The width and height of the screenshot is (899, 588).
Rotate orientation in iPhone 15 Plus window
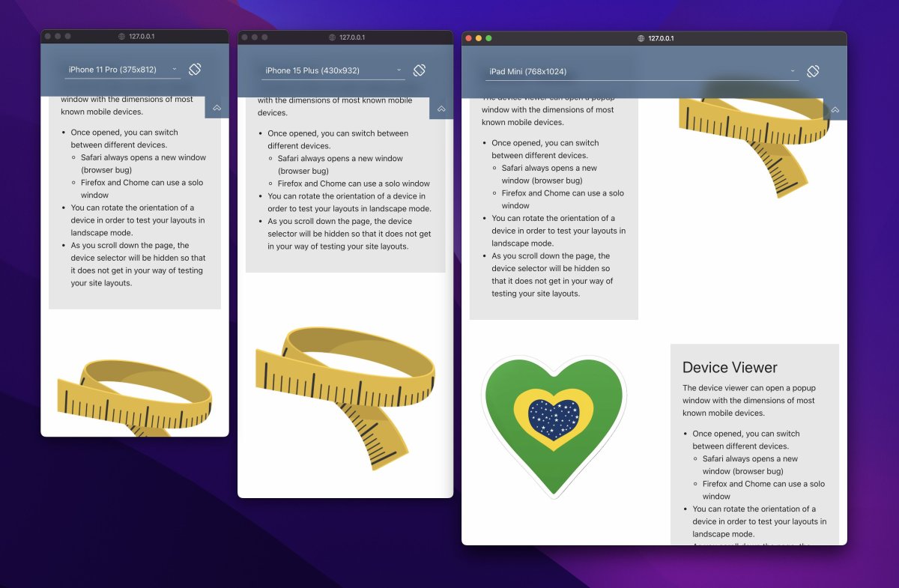point(420,70)
